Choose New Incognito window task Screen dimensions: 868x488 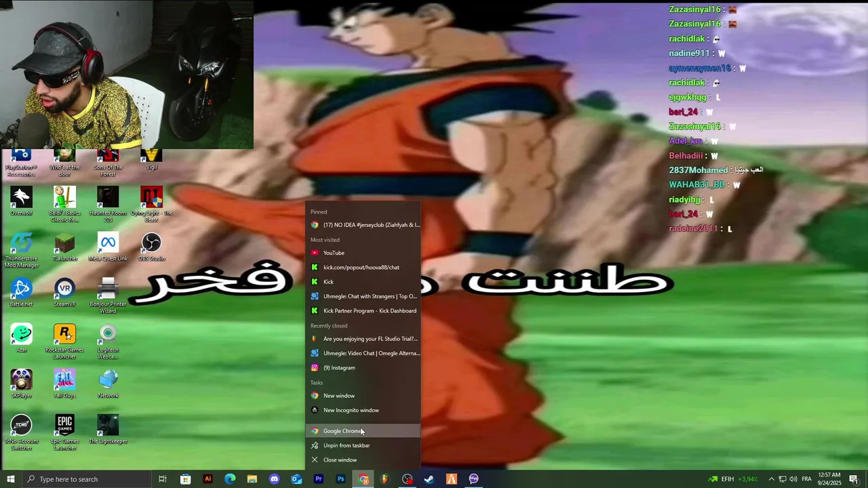click(x=363, y=410)
